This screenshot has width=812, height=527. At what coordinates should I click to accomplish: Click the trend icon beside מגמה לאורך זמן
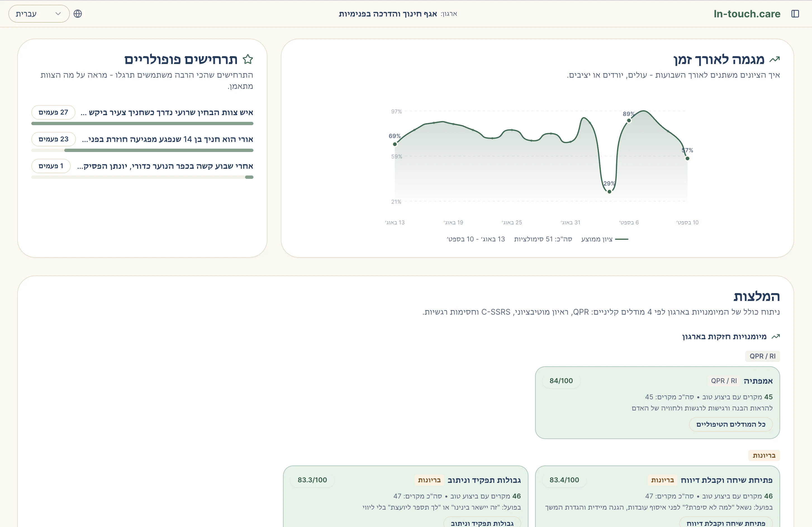(x=775, y=59)
